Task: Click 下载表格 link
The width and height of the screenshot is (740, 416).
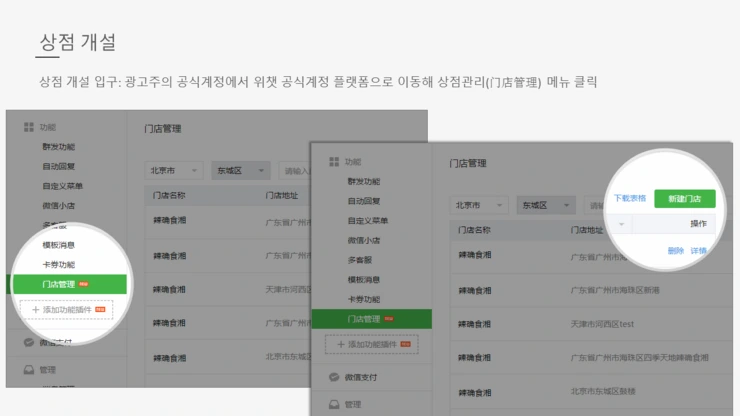Action: [x=630, y=198]
